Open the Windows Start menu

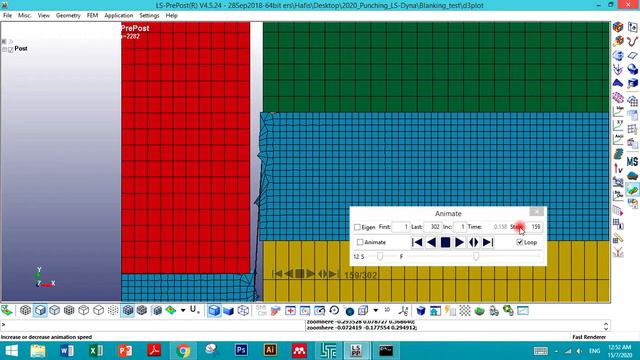(x=11, y=351)
